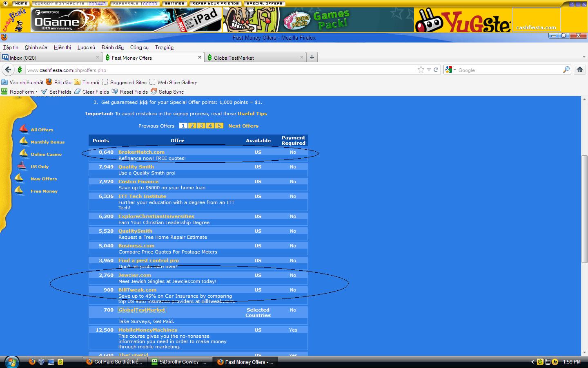Open the Công cụ menu
Viewport: 588px width, 368px height.
139,47
